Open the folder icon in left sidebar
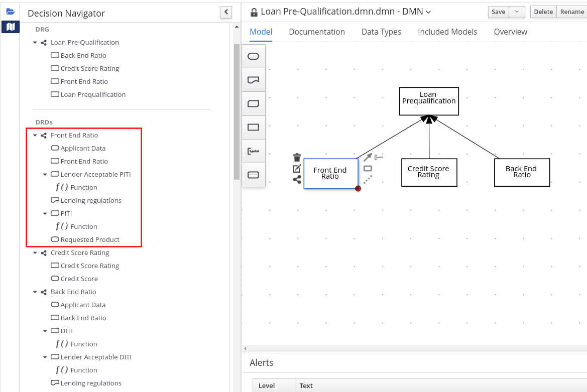 11,11
